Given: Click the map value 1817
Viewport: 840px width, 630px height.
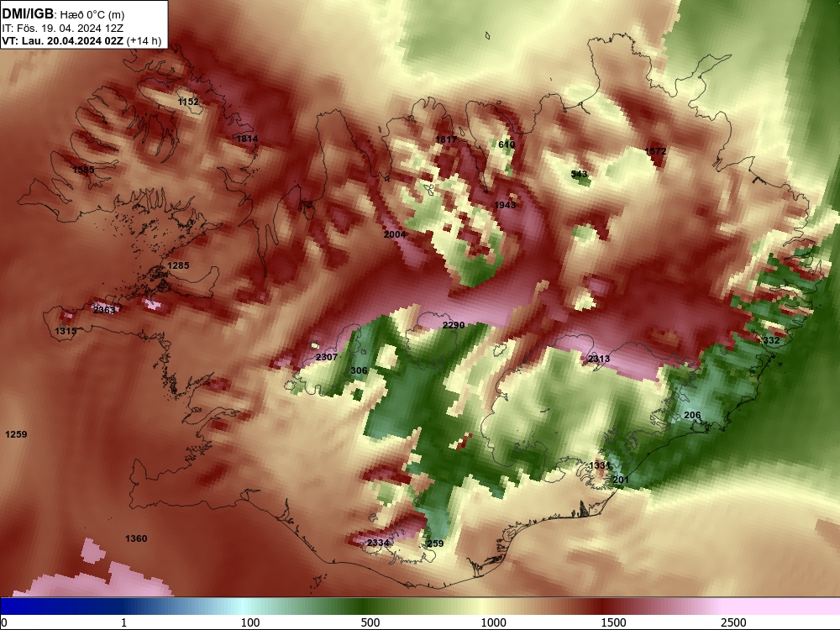Looking at the screenshot, I should tap(446, 139).
